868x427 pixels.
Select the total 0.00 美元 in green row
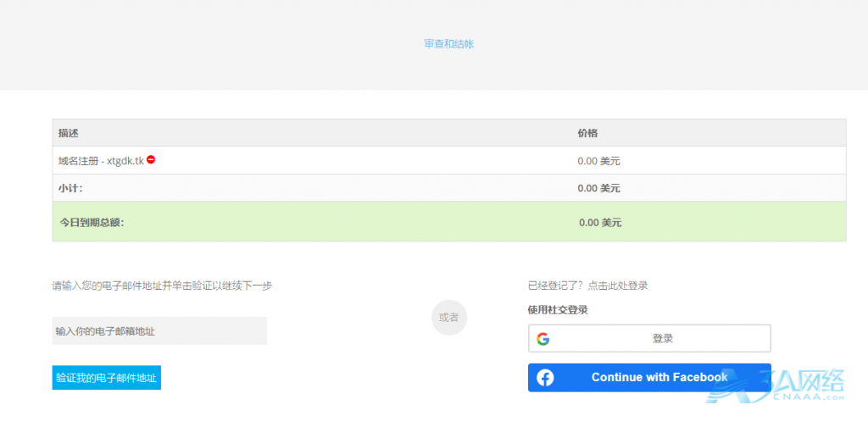(600, 223)
